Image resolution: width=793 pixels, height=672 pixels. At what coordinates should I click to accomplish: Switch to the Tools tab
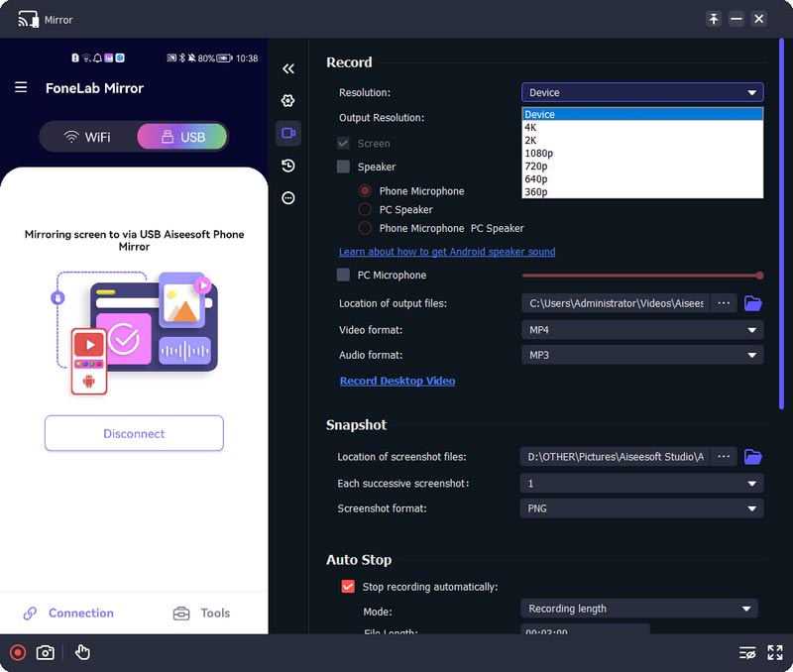click(x=201, y=614)
